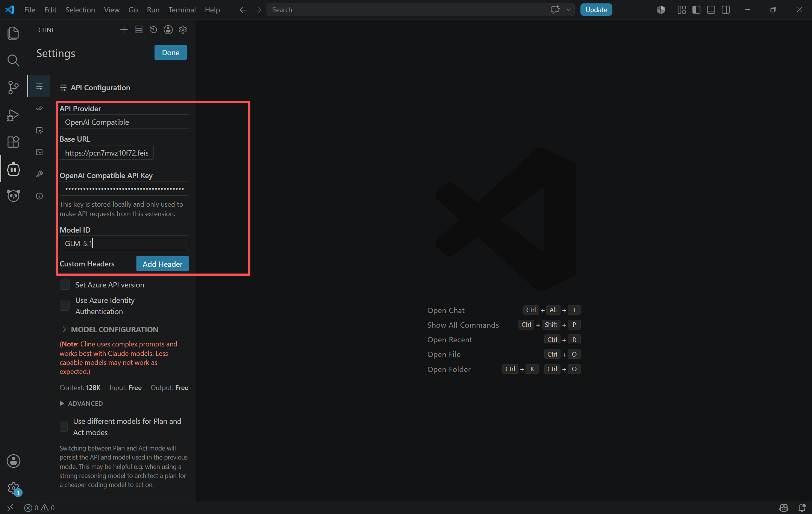Expand the ADVANCED section
Screen dimensions: 812x514
coord(81,404)
